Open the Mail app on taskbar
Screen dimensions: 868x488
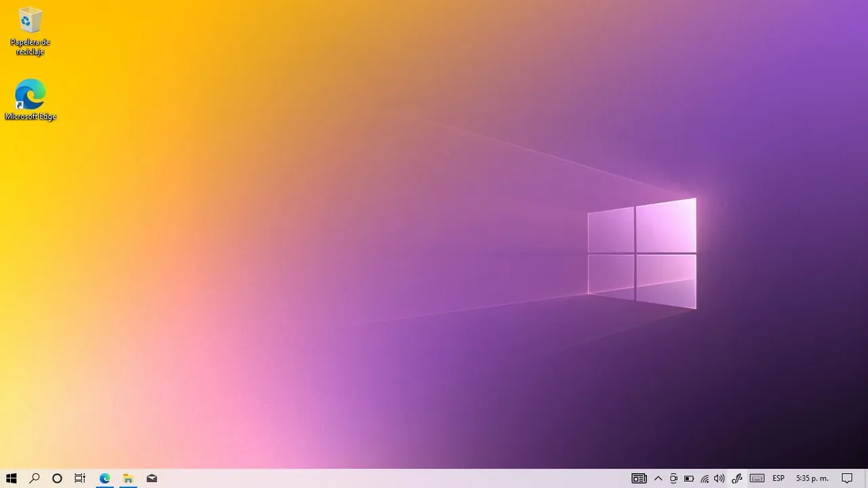(x=152, y=479)
